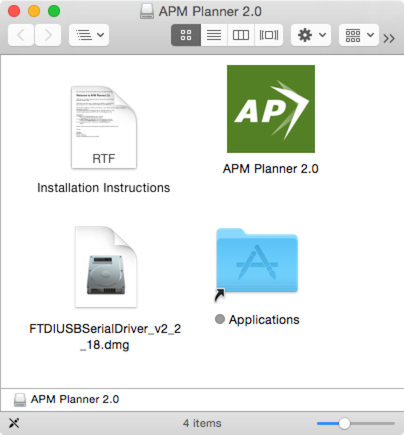
Task: Click the 'Applications' folder label
Action: pyautogui.click(x=264, y=320)
